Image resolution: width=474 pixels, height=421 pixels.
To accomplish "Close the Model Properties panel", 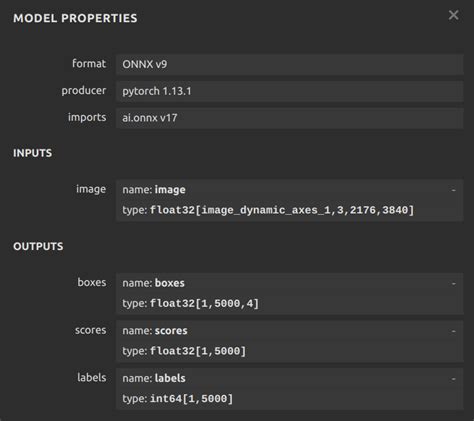I will [x=453, y=15].
